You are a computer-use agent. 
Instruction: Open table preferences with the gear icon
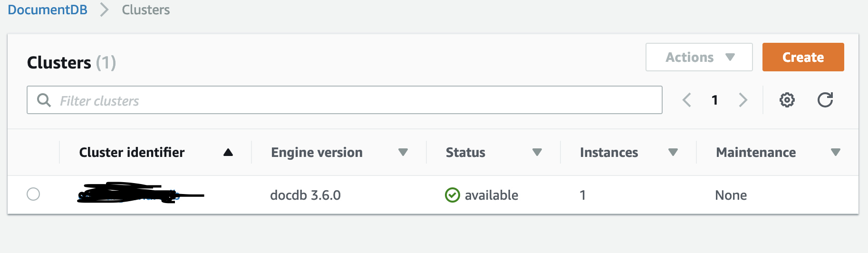(787, 100)
